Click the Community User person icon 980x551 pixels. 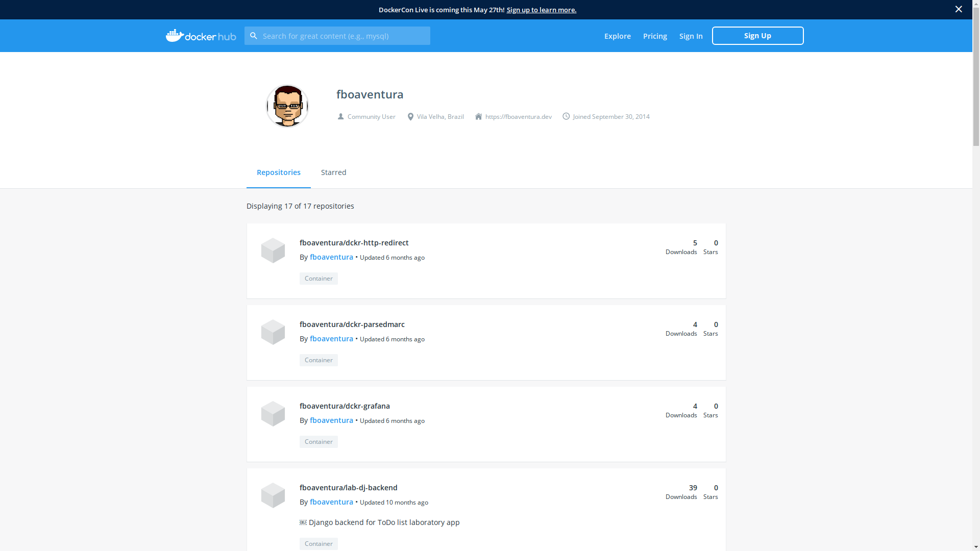pyautogui.click(x=340, y=116)
